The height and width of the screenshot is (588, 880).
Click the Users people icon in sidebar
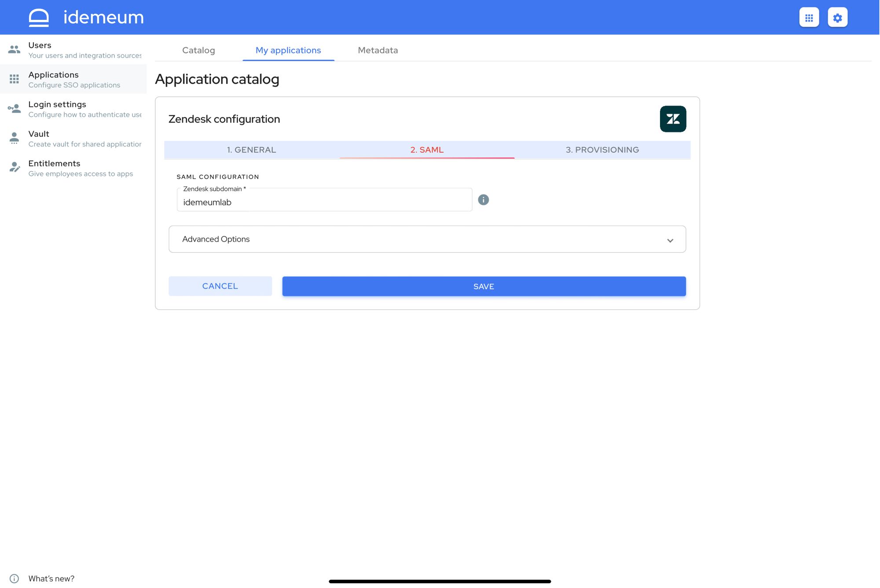pos(14,50)
